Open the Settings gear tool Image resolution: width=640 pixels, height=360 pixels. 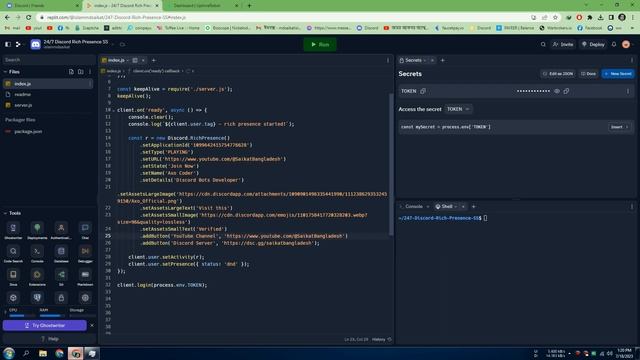coord(85,298)
